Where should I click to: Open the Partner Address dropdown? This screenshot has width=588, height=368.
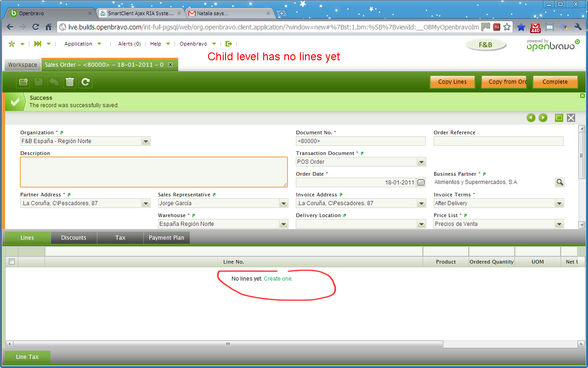(146, 203)
